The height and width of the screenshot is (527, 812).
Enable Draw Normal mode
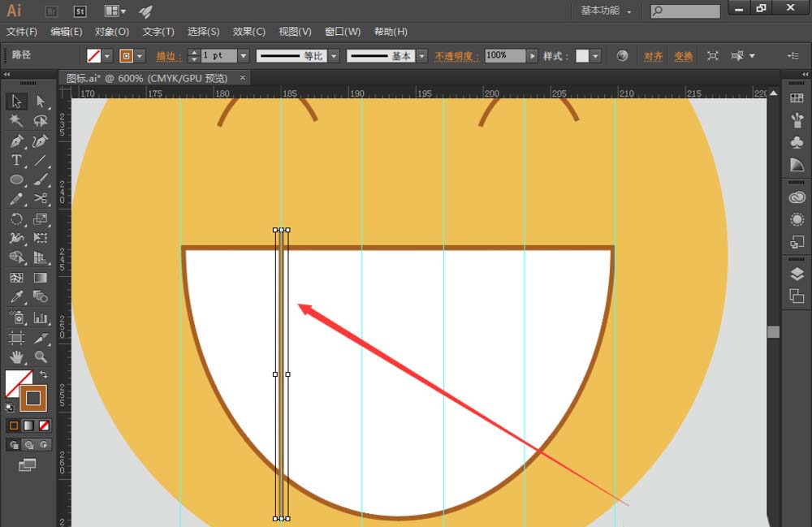[14, 445]
